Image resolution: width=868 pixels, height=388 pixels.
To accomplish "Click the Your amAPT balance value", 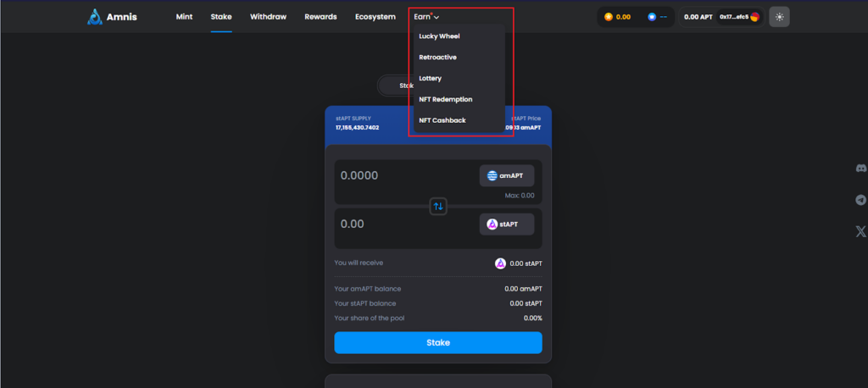I will (x=524, y=289).
